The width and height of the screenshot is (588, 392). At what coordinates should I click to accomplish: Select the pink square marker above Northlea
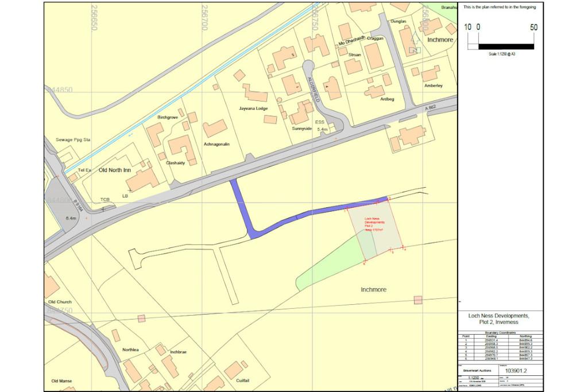click(141, 319)
